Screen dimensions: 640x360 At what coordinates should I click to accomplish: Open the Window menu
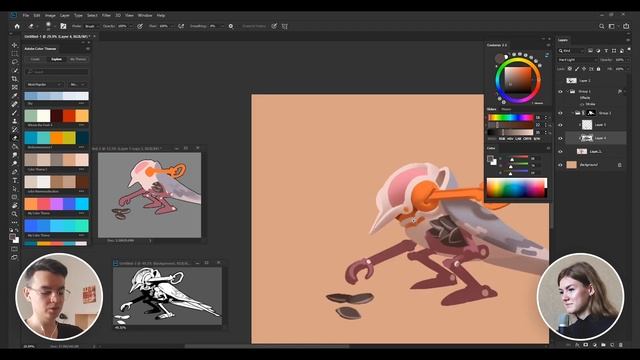point(145,16)
